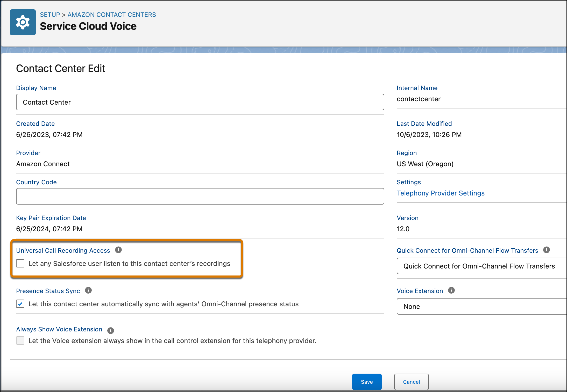
Task: Click the Country Code input field
Action: coord(200,196)
